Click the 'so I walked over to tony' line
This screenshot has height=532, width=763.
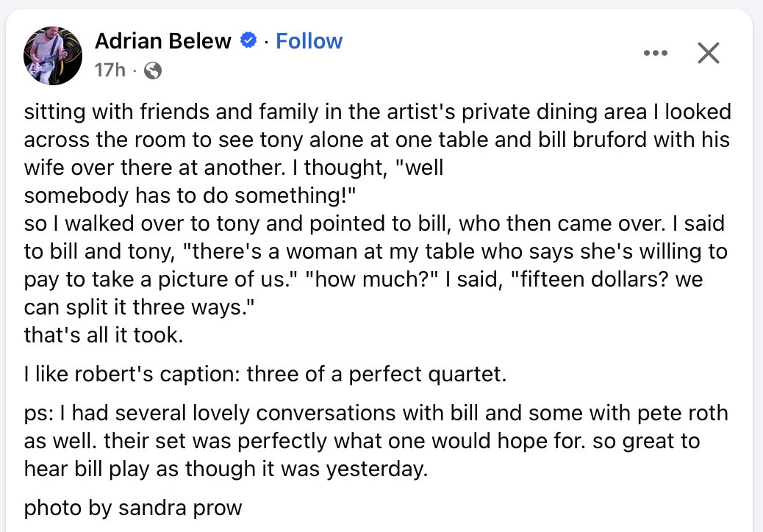375,223
